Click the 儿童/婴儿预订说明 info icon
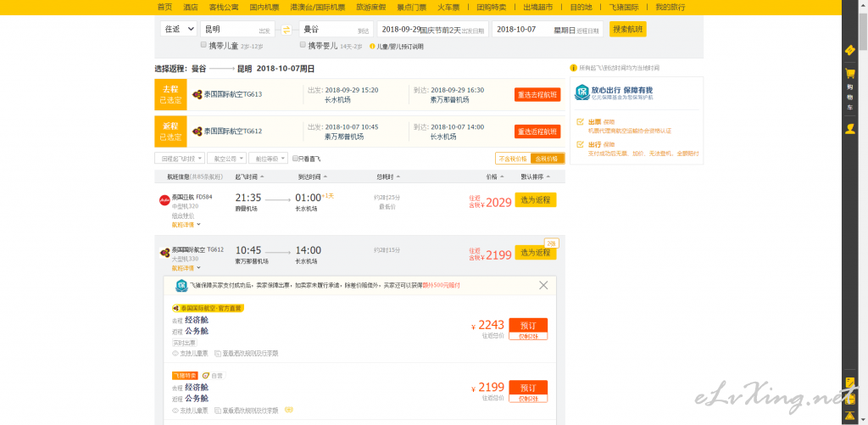This screenshot has width=868, height=425. [372, 47]
